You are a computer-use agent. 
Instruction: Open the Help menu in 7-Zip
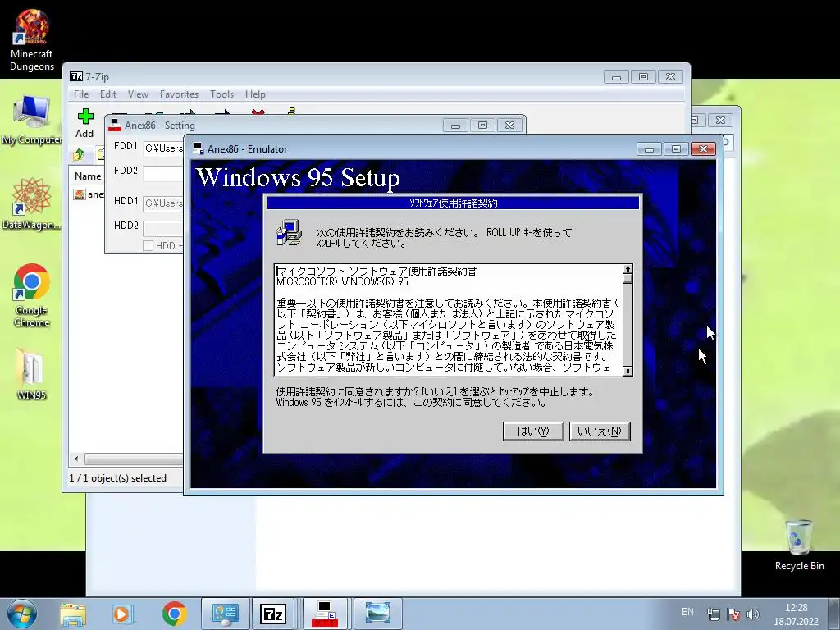(255, 94)
